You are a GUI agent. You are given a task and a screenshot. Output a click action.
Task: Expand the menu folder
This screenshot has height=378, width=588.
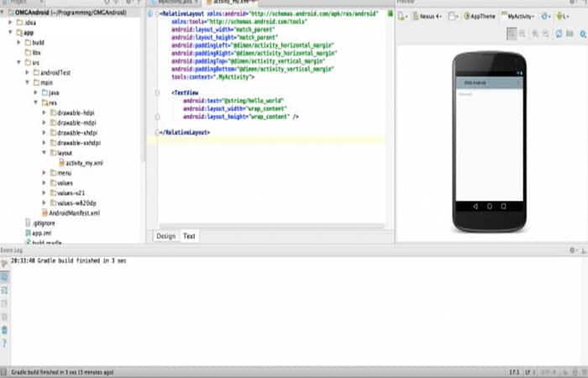[44, 173]
